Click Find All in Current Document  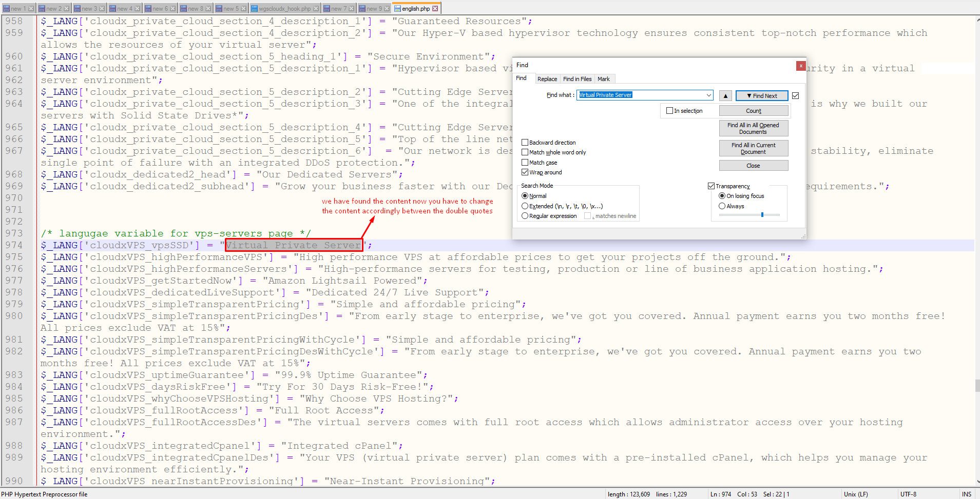(x=753, y=148)
